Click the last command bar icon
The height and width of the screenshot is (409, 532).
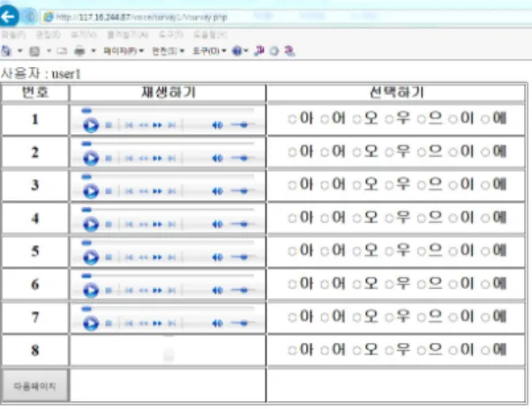tap(289, 51)
